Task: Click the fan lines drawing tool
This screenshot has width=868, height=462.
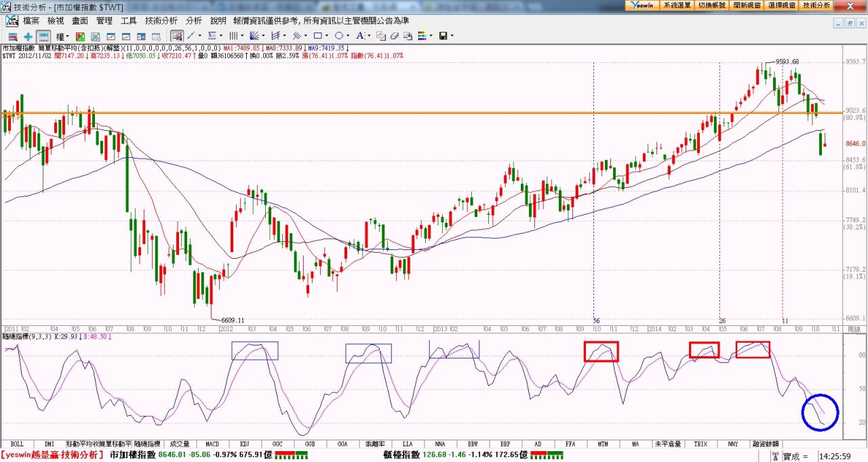Action: pos(254,36)
